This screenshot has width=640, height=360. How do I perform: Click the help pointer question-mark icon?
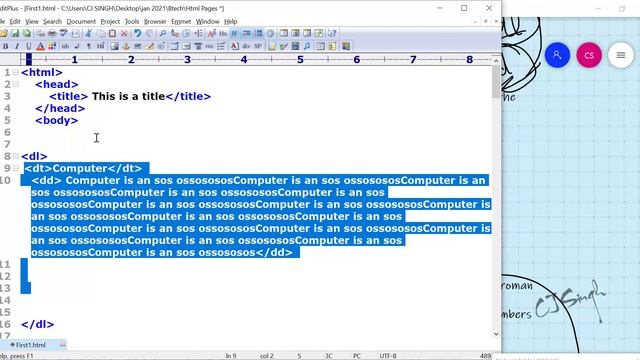[332, 33]
